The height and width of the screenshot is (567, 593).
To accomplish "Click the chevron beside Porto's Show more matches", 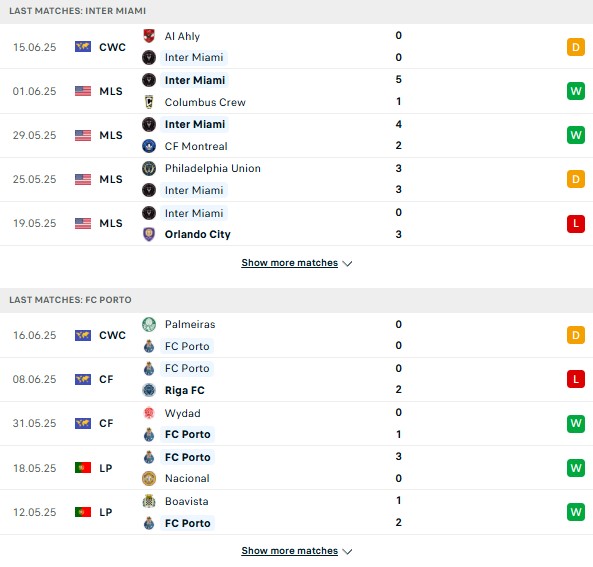I will (x=347, y=551).
